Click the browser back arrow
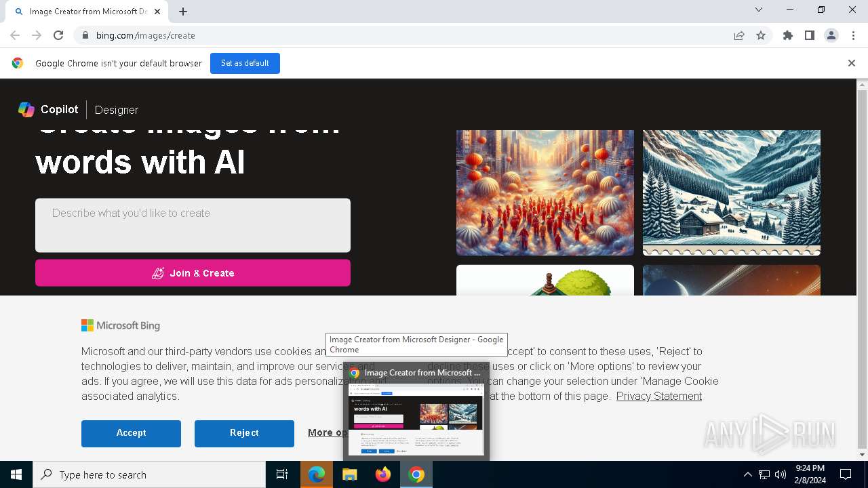 tap(15, 35)
